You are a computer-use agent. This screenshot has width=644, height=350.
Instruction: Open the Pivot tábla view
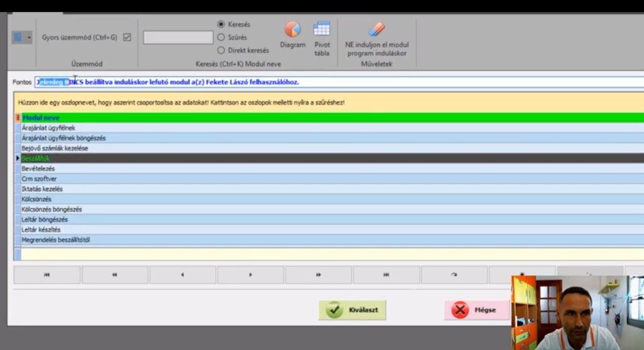(x=322, y=30)
